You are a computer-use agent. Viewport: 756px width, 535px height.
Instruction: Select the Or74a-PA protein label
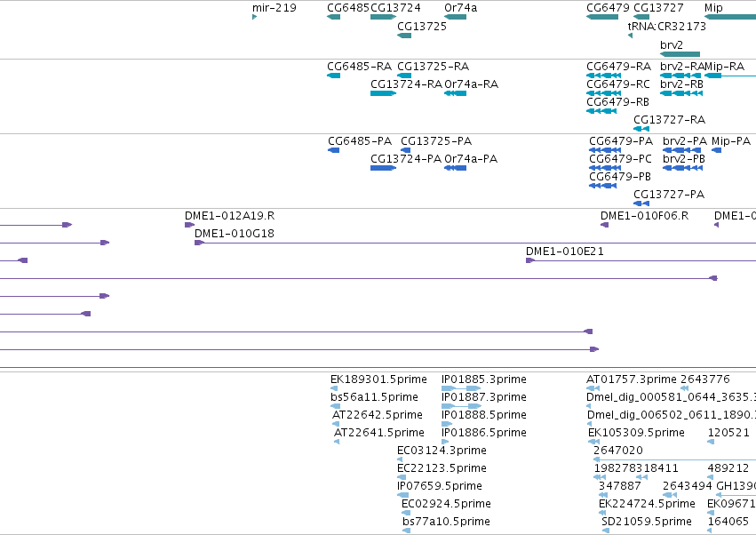pos(471,159)
